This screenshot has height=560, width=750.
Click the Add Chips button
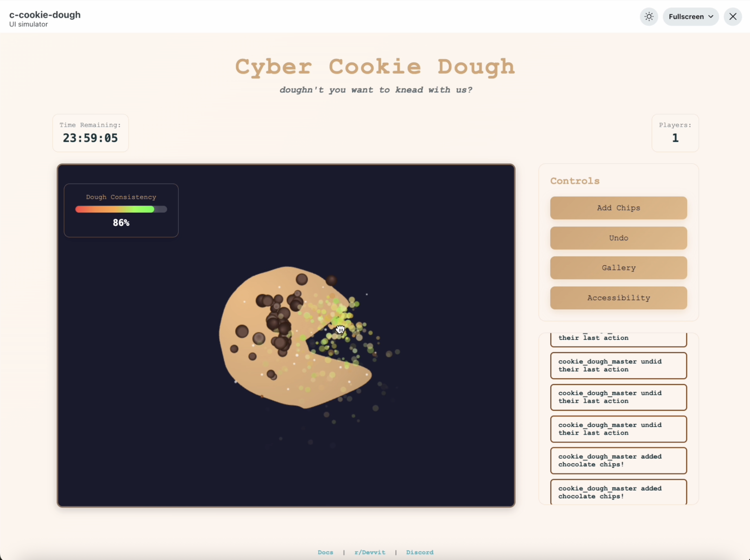point(618,208)
